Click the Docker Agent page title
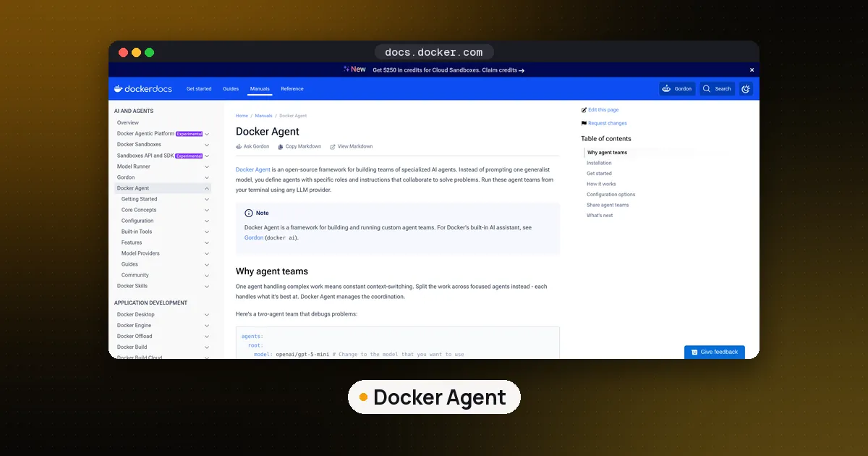 [x=268, y=132]
